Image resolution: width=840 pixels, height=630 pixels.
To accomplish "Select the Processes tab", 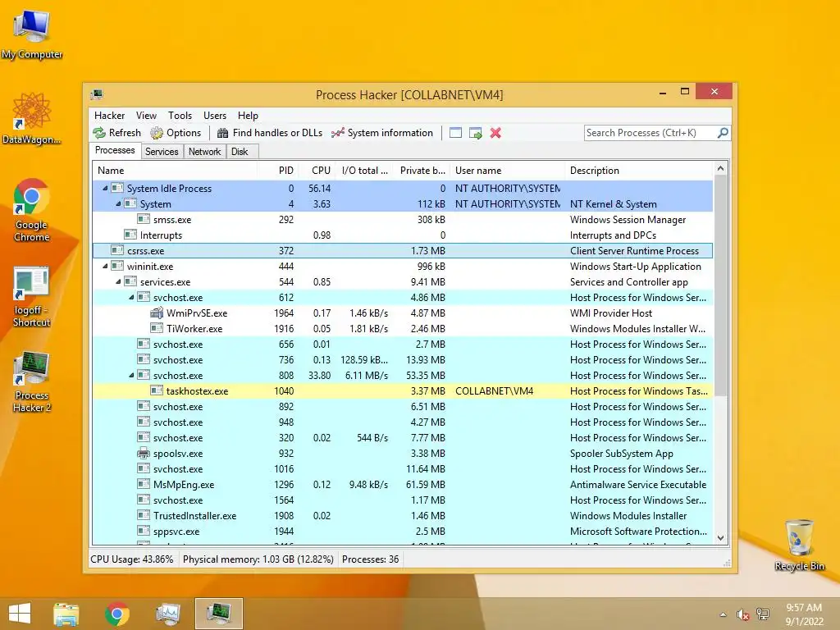I will coord(115,151).
